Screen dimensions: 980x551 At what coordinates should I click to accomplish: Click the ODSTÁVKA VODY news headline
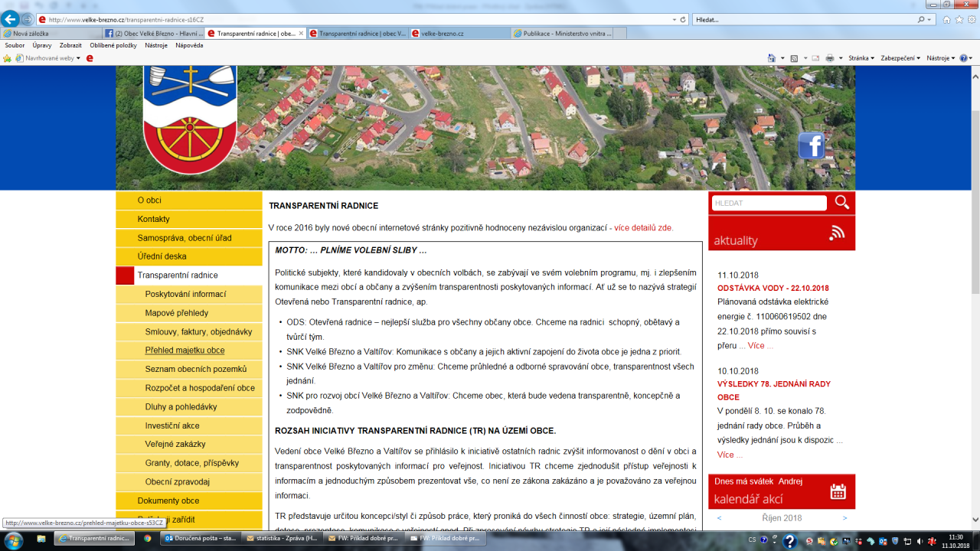(773, 289)
